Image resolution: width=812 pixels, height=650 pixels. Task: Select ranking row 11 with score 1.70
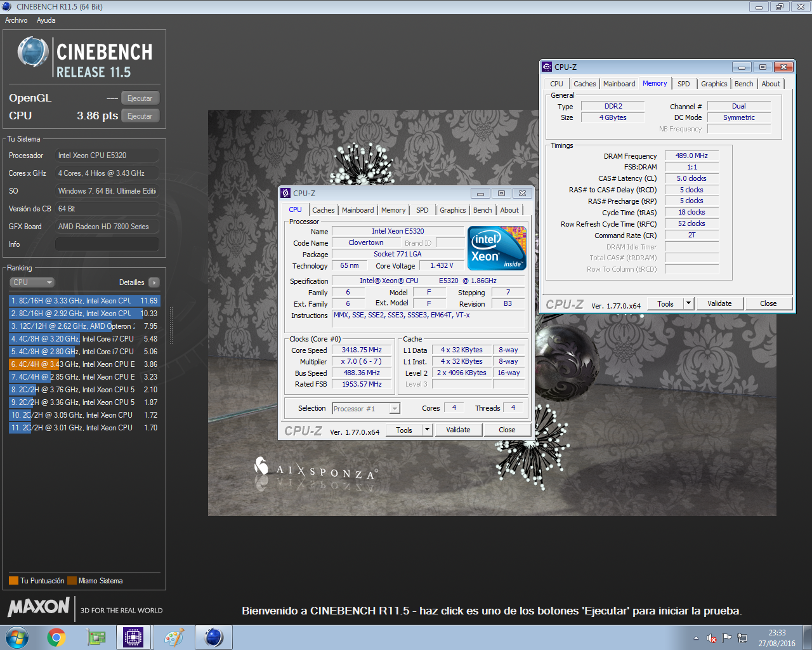tap(84, 428)
